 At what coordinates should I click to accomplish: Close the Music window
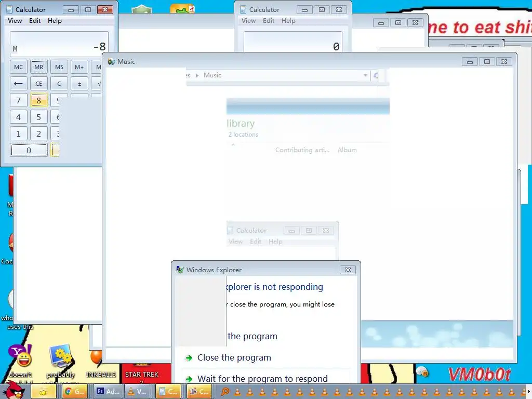504,61
